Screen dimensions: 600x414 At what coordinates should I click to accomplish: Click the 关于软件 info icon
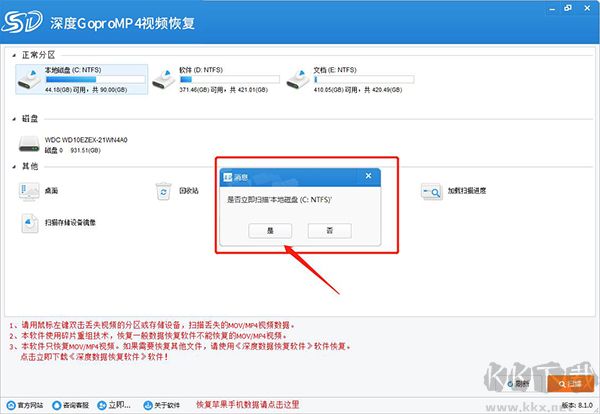(x=148, y=405)
